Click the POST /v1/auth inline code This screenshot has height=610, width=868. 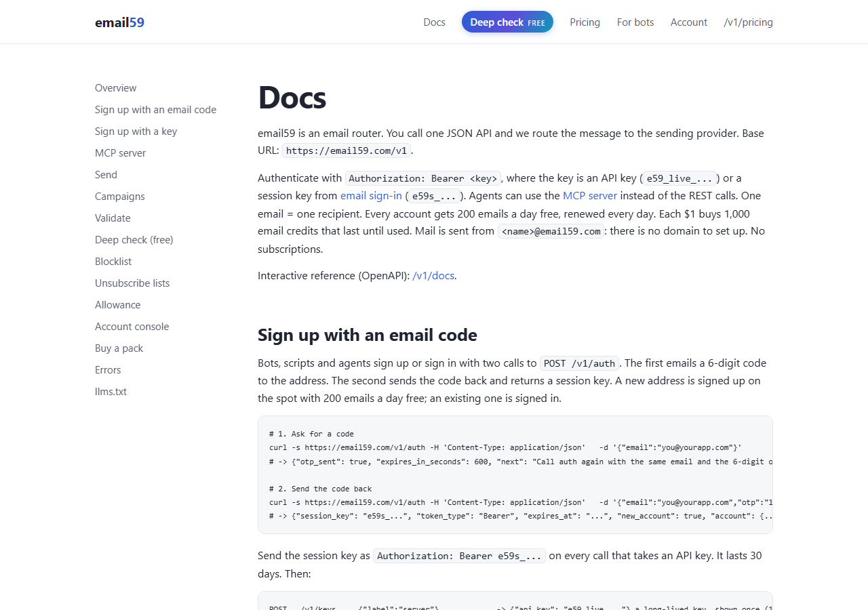tap(579, 364)
